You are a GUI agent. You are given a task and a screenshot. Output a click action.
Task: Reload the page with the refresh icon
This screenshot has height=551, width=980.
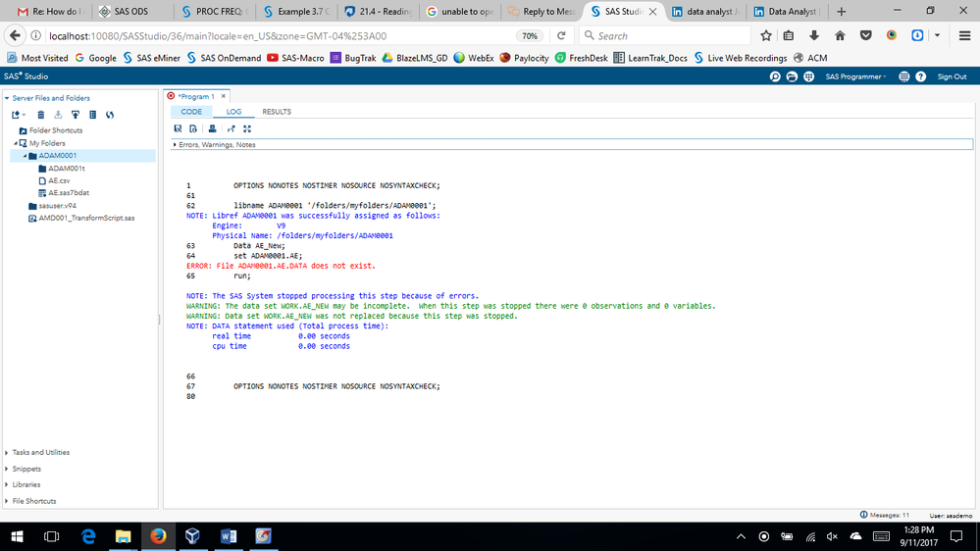pyautogui.click(x=561, y=35)
